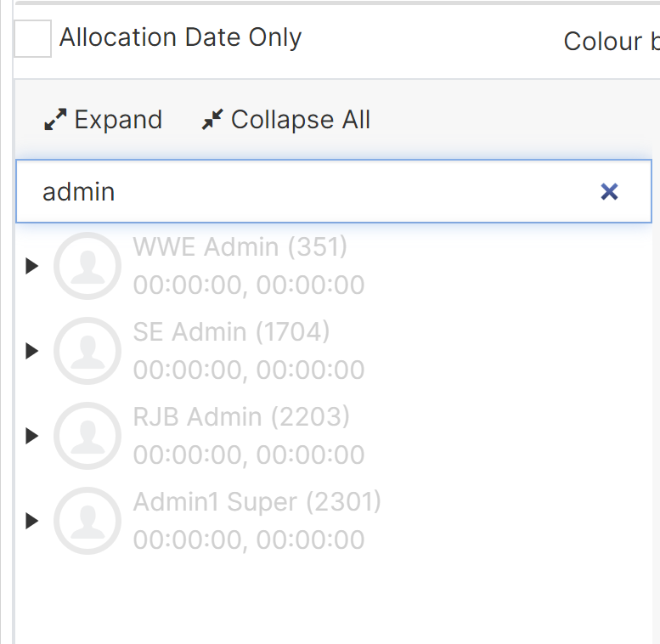Click inside the admin search field
The height and width of the screenshot is (644, 660).
[306, 192]
